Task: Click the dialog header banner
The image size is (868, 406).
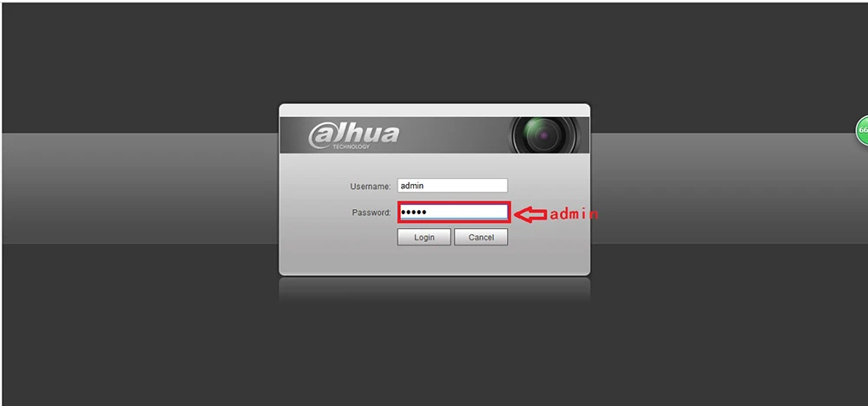Action: 435,135
